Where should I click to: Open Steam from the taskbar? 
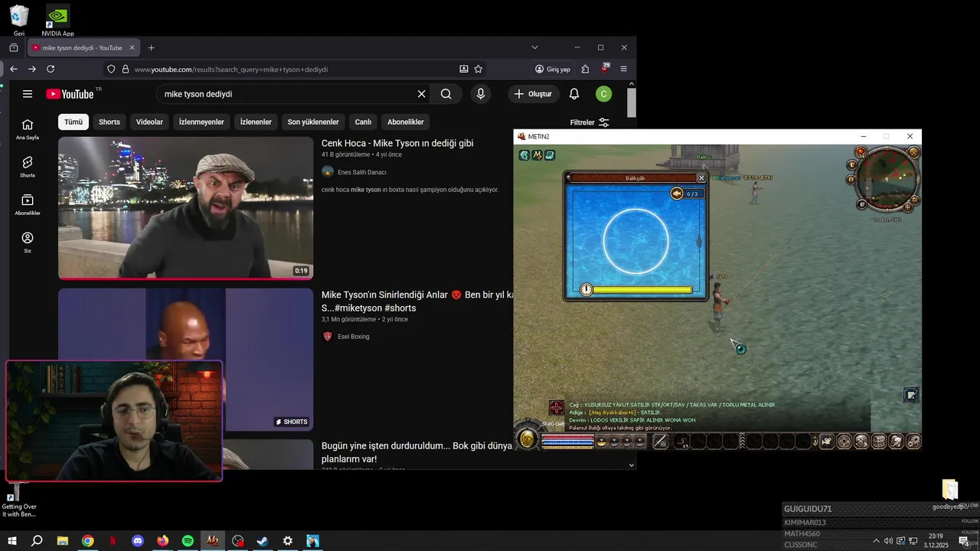point(263,541)
